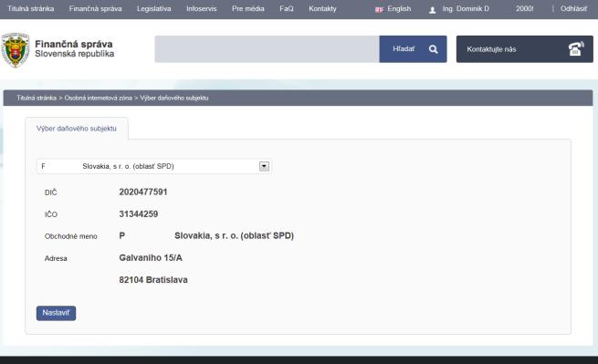This screenshot has height=364, width=598.
Task: Click the telephone icon in Kontaktujte nás
Action: [576, 48]
